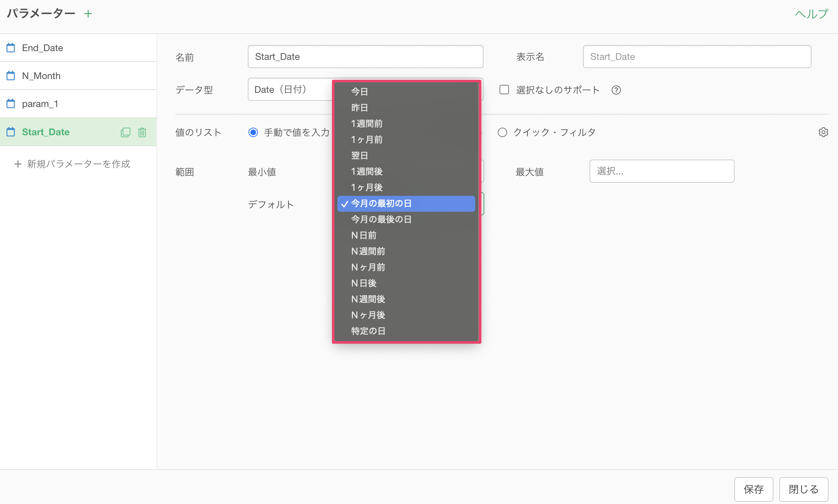This screenshot has height=504, width=838.
Task: Open the question mark help for 選択なしのサポート
Action: (616, 90)
